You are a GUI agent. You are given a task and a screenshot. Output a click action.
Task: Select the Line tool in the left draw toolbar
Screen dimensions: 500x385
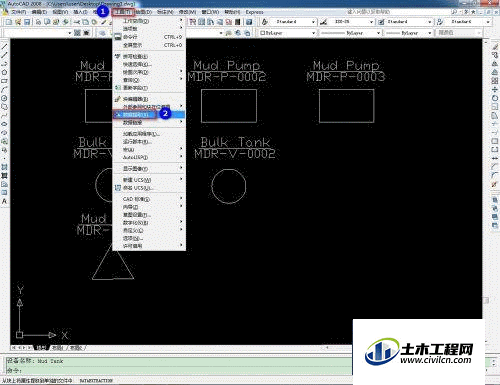tap(4, 46)
